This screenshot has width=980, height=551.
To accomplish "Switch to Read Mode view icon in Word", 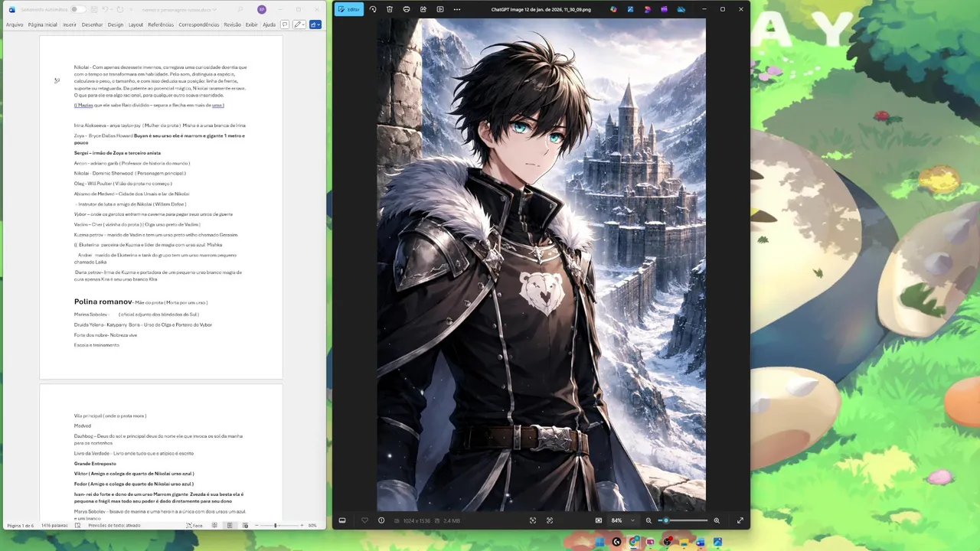I will (214, 526).
